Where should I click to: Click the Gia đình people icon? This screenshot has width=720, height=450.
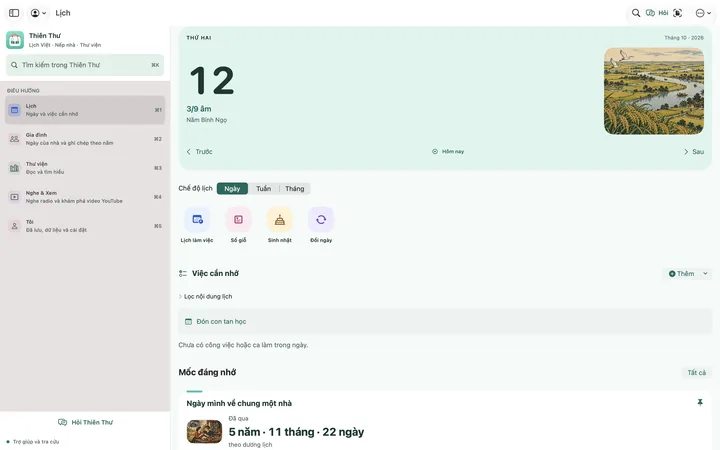[x=15, y=139]
